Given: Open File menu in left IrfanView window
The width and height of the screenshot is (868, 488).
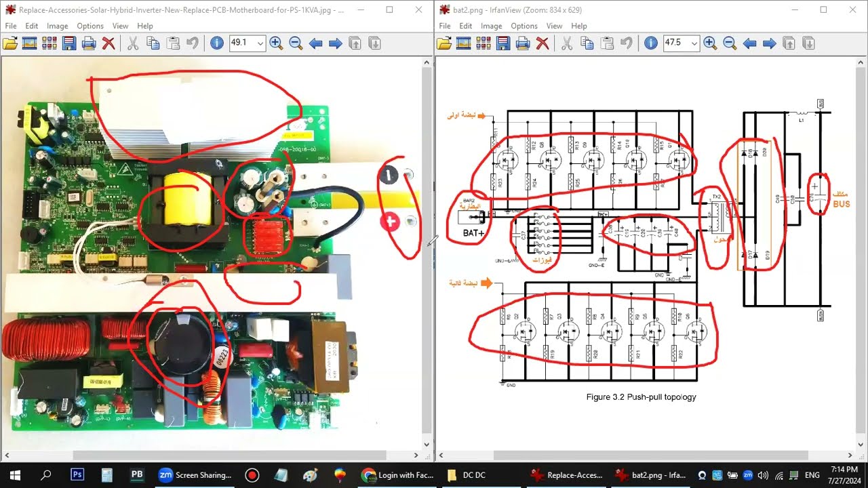Looking at the screenshot, I should tap(11, 26).
